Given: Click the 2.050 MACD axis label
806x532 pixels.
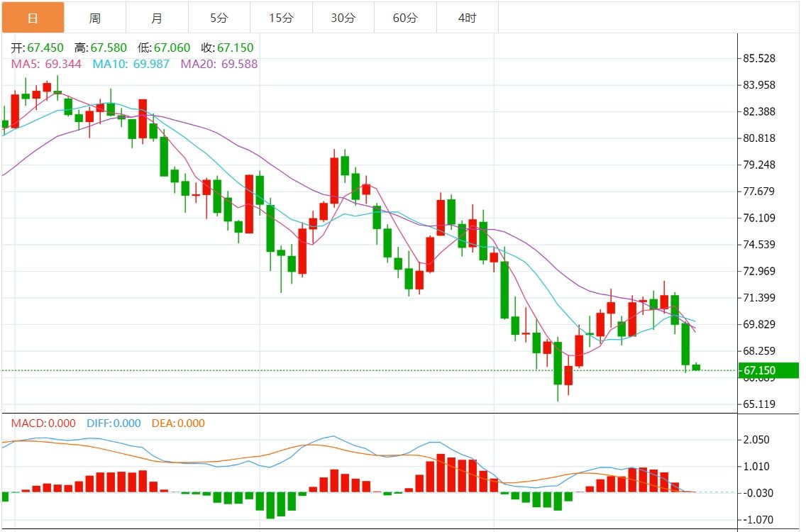Looking at the screenshot, I should click(756, 440).
